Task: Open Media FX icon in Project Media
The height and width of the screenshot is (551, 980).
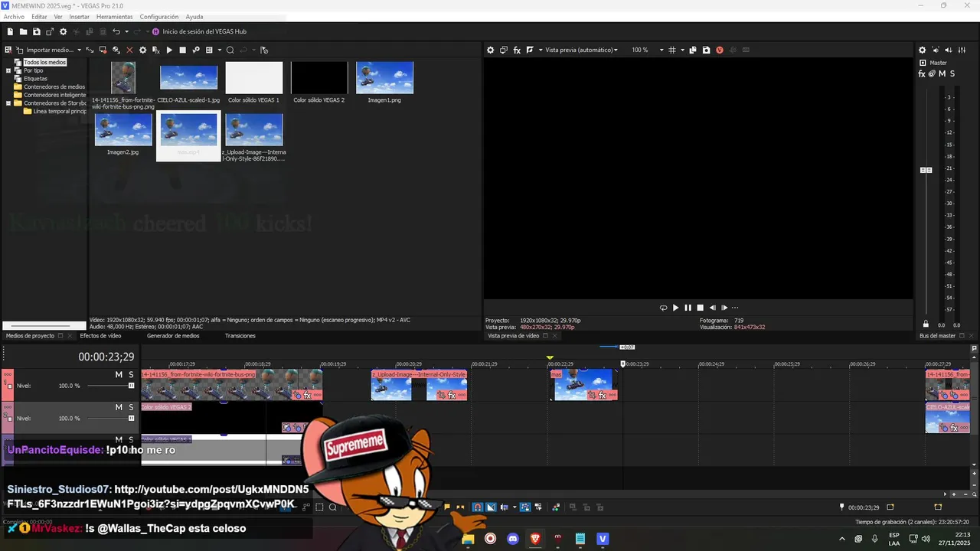Action: coord(155,50)
